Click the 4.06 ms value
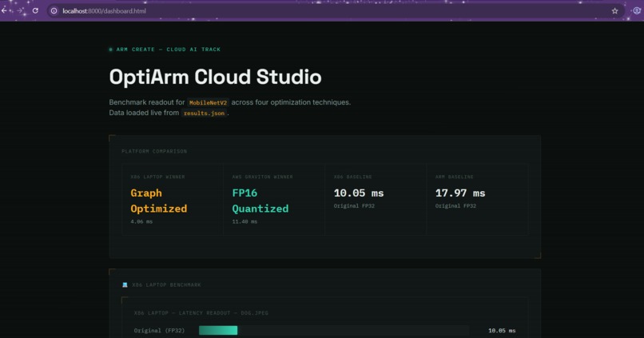The image size is (644, 338). tap(141, 222)
